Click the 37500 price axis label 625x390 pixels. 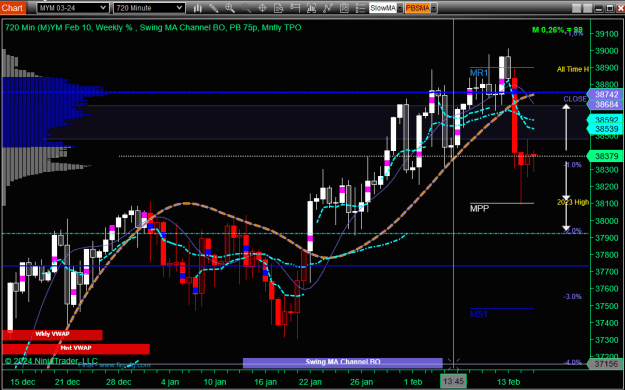(607, 306)
